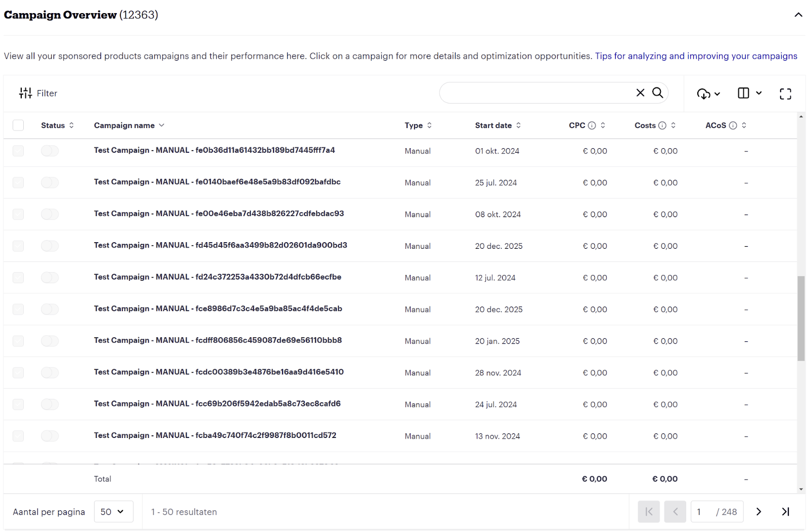This screenshot has width=809, height=532.
Task: Click the table's vertical scrollbar thumb
Action: [801, 318]
